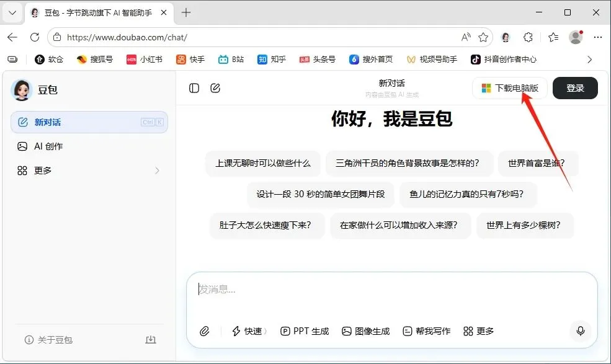Image resolution: width=611 pixels, height=364 pixels.
Task: Open the 视频号助手 bookmark
Action: coord(432,60)
